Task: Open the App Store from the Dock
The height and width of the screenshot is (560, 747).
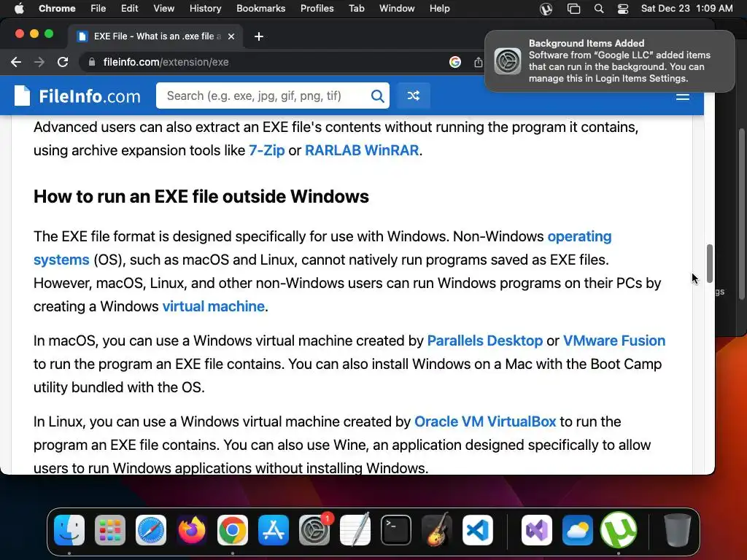Action: 274,530
